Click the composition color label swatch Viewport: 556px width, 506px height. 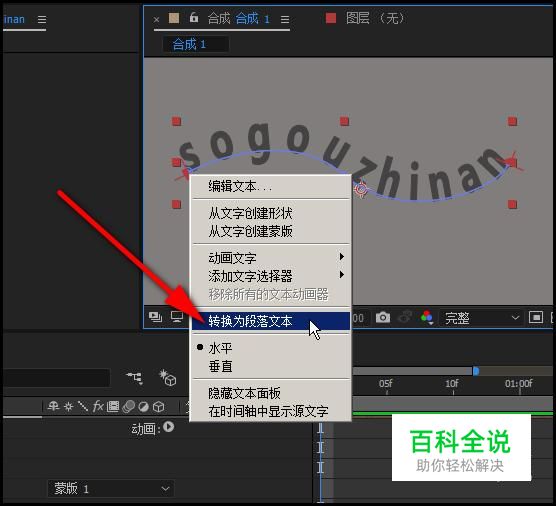(174, 18)
